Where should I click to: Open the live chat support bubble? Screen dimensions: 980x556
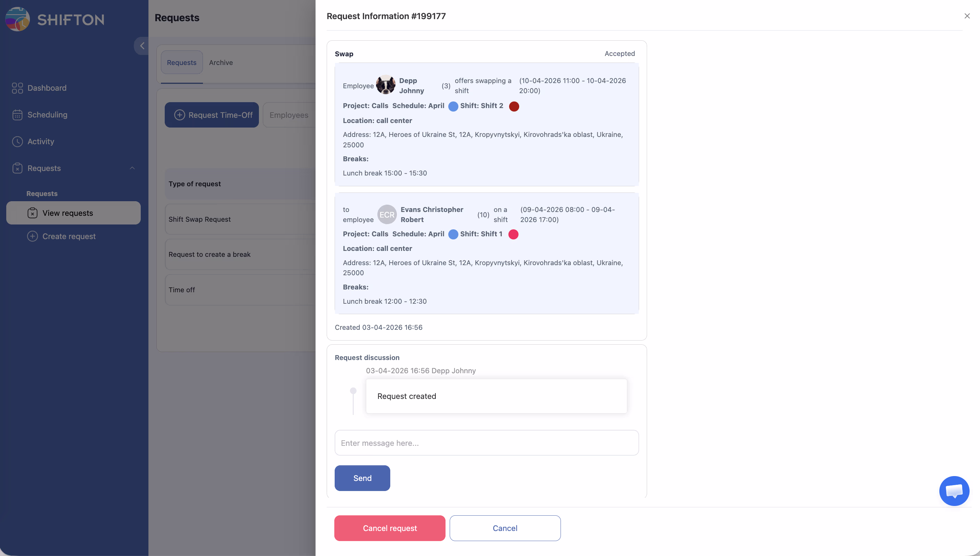coord(954,491)
